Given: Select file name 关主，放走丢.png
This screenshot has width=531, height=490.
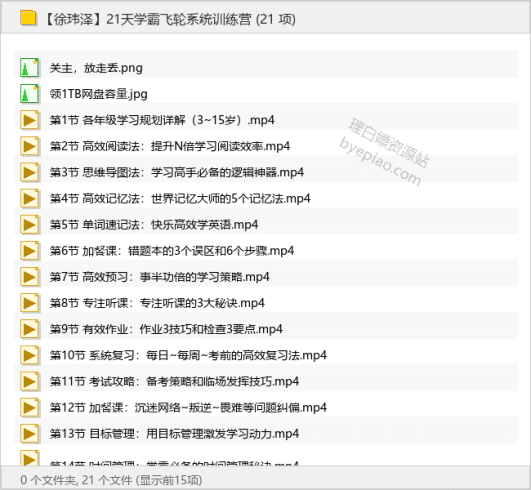Looking at the screenshot, I should (96, 68).
